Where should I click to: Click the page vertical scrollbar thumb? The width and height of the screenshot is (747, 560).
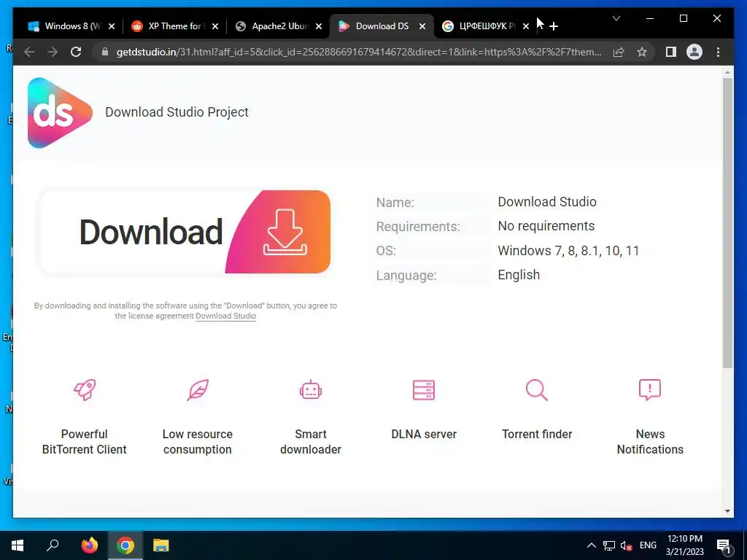(x=727, y=222)
